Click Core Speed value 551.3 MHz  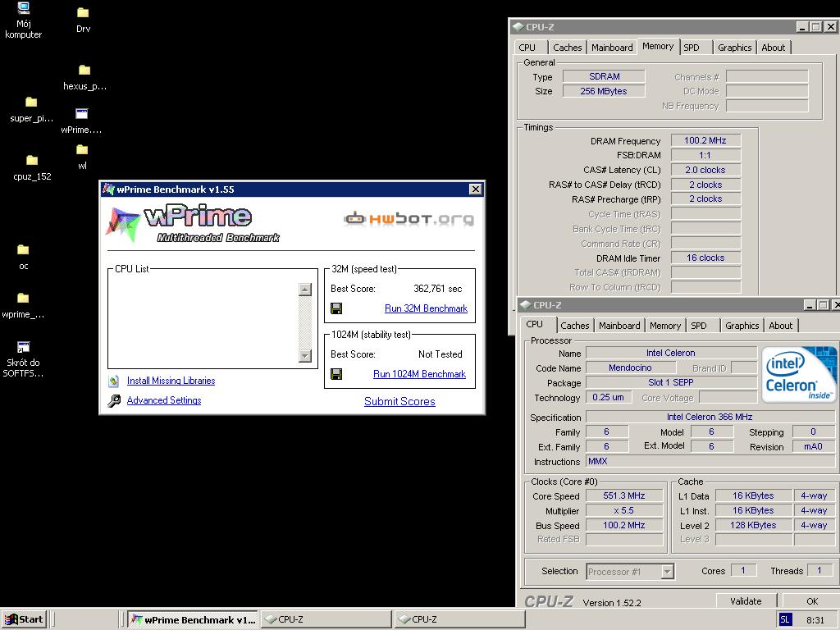pyautogui.click(x=624, y=495)
